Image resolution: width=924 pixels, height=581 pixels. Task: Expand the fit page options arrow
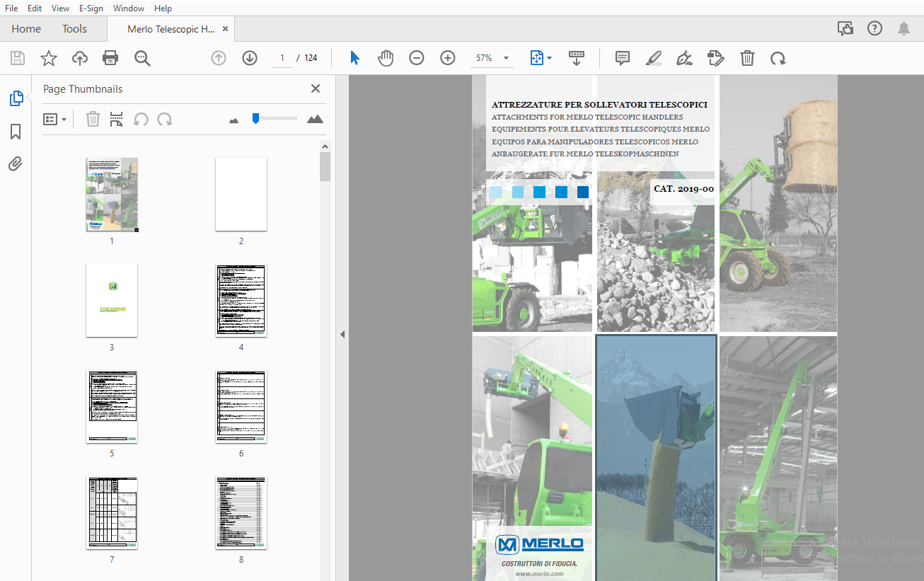pyautogui.click(x=550, y=58)
